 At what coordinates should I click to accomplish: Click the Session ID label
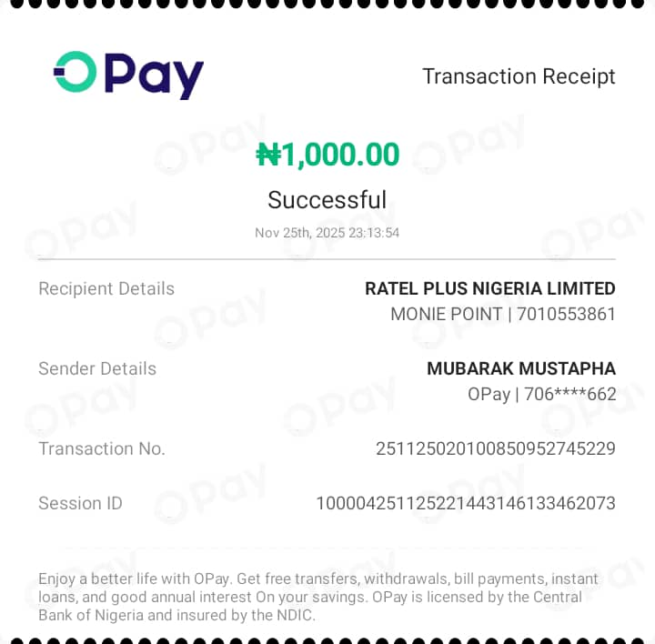[x=80, y=503]
